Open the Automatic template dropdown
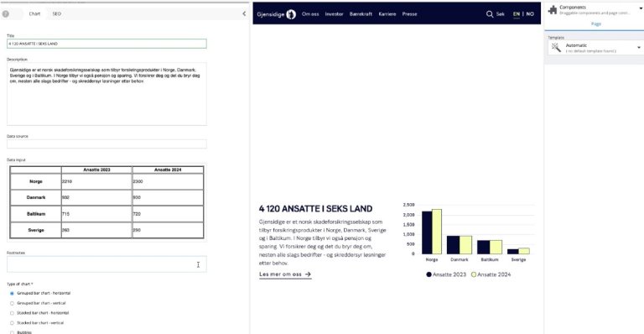This screenshot has width=644, height=334. (x=595, y=48)
